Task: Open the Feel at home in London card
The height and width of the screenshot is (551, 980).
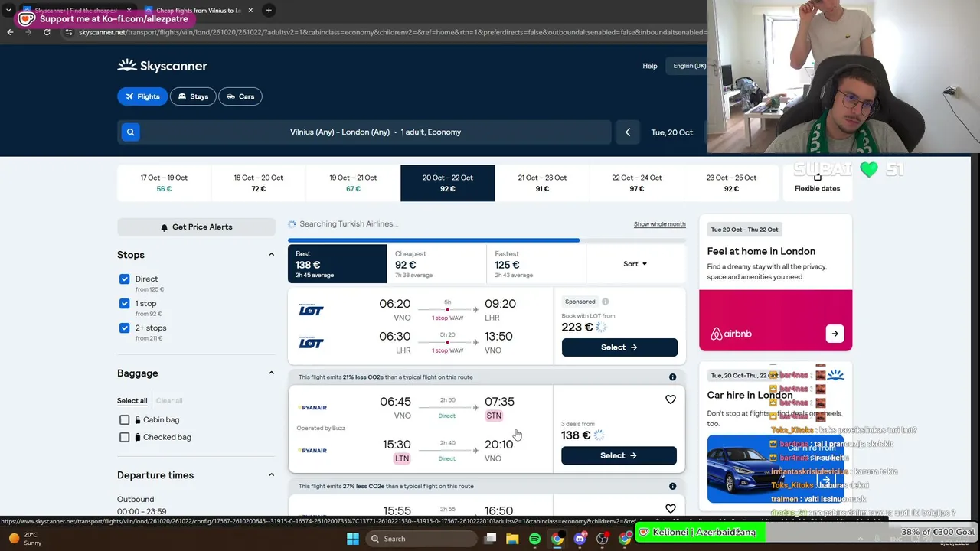Action: pyautogui.click(x=776, y=282)
